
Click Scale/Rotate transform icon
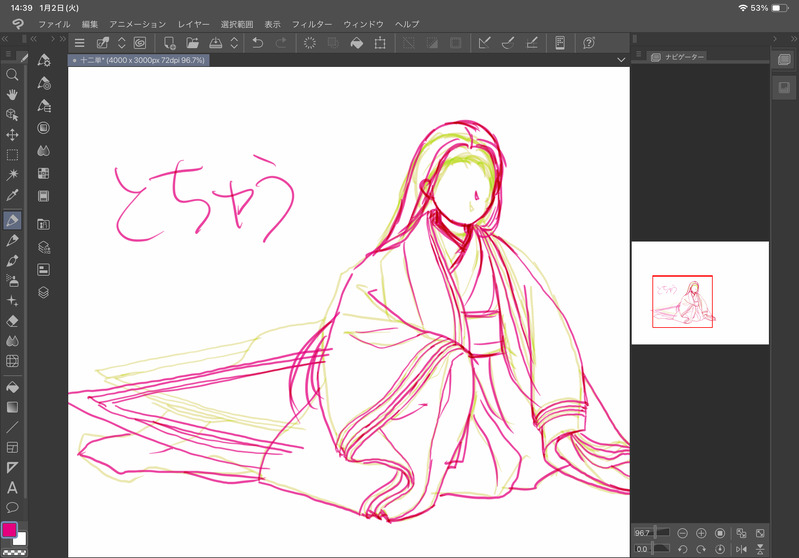pos(380,43)
